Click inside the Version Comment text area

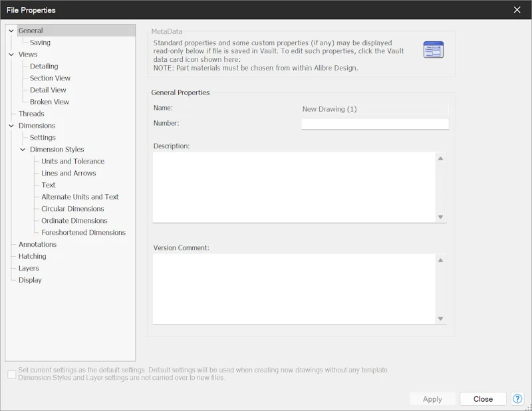click(x=294, y=289)
